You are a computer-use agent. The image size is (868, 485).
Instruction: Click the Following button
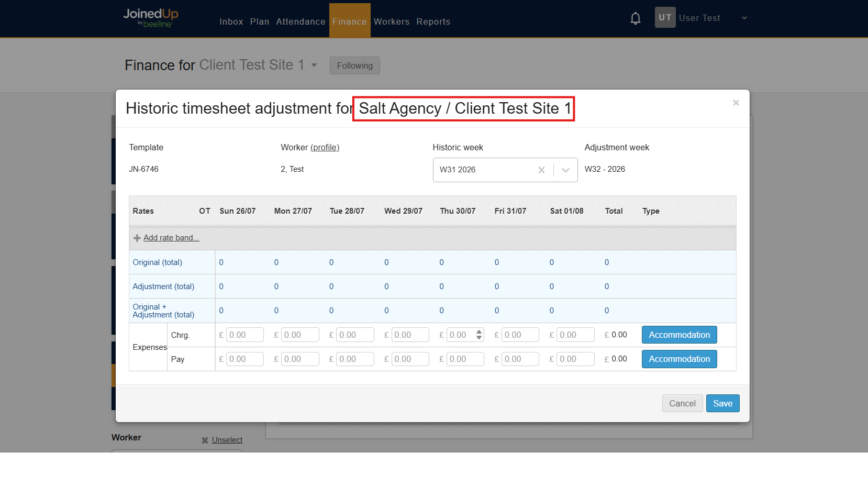tap(355, 65)
